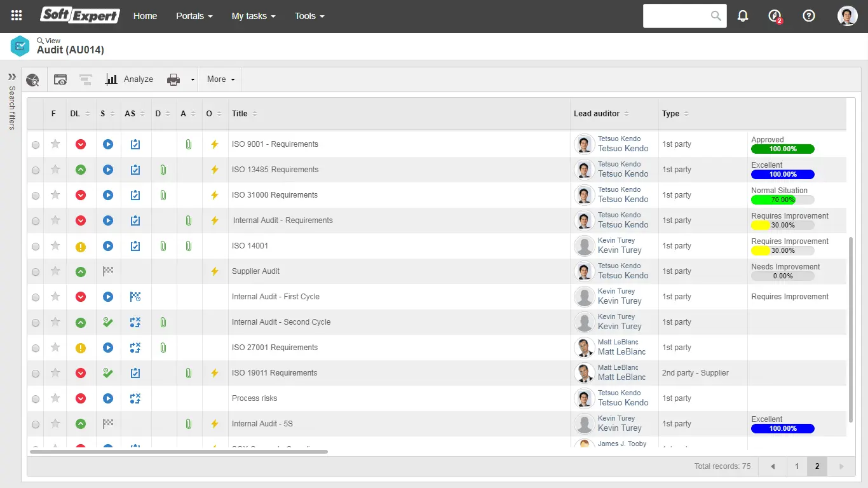Sort by Lead auditor column header
The width and height of the screenshot is (868, 488).
point(597,114)
